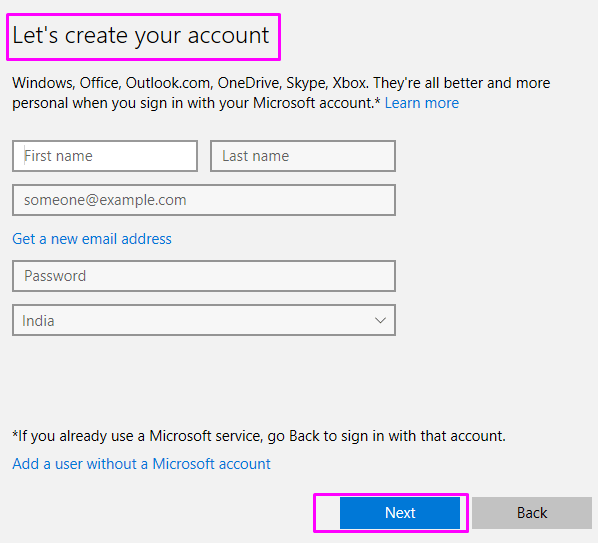
Task: Click the Password input field
Action: 204,276
